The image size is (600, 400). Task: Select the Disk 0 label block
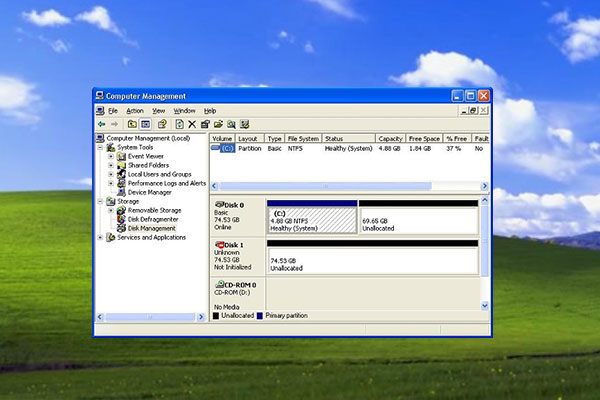point(236,217)
